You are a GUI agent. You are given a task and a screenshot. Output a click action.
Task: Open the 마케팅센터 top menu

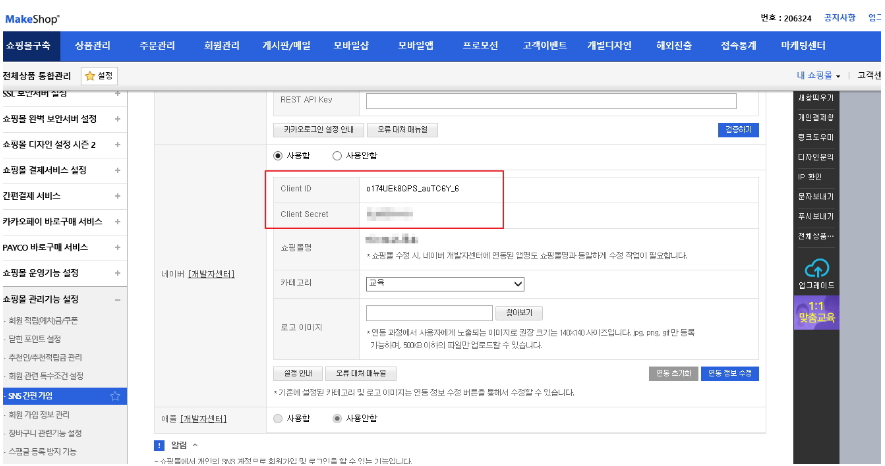pos(803,46)
